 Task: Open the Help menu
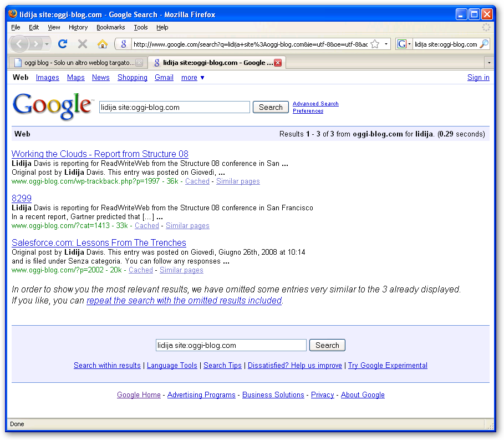162,27
